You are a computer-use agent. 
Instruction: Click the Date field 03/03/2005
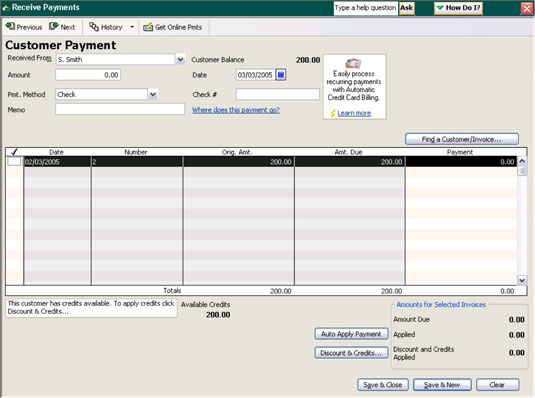click(x=255, y=75)
